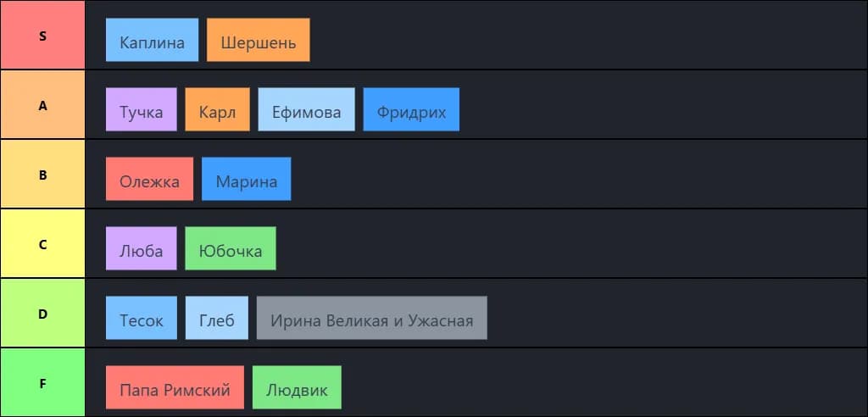This screenshot has width=868, height=417.
Task: Select the Тесок tile in D tier
Action: tap(142, 318)
